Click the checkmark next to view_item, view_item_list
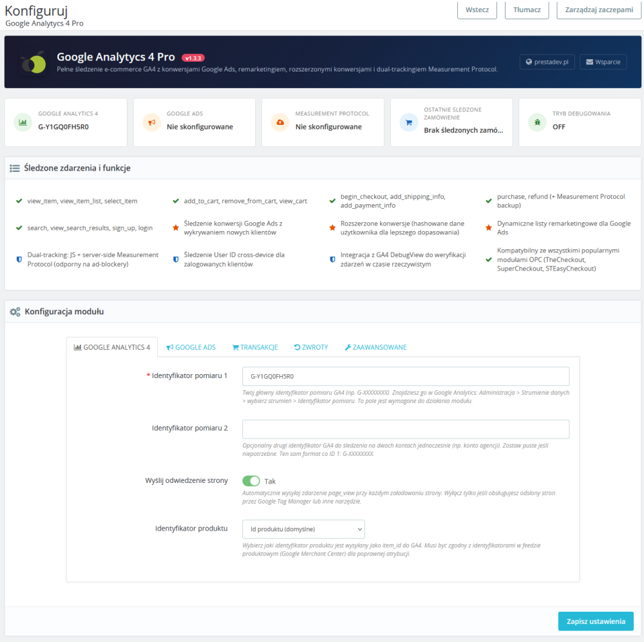644x644 pixels. click(19, 201)
